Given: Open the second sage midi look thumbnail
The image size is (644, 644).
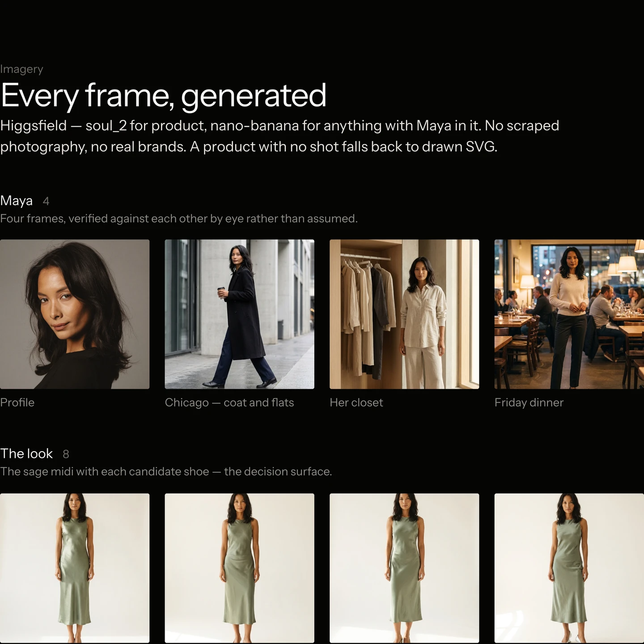Looking at the screenshot, I should (x=239, y=568).
